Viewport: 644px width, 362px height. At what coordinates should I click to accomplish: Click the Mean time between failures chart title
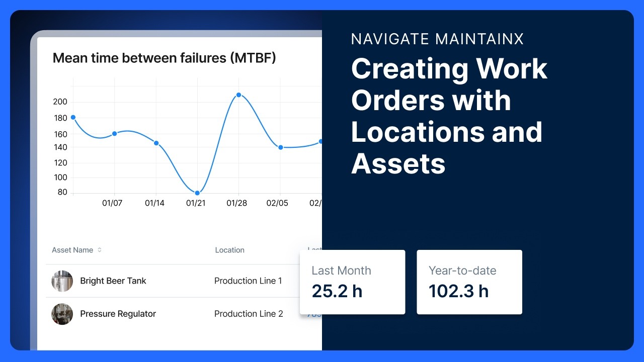[165, 58]
